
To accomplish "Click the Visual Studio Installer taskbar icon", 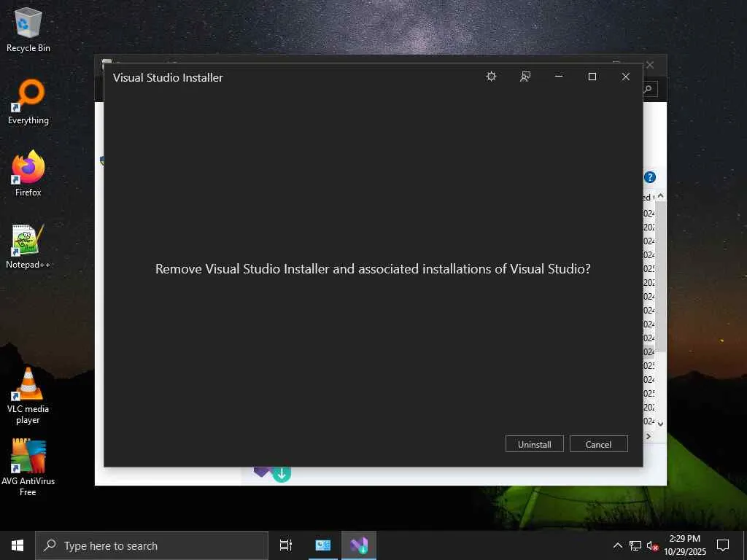I will (x=359, y=545).
